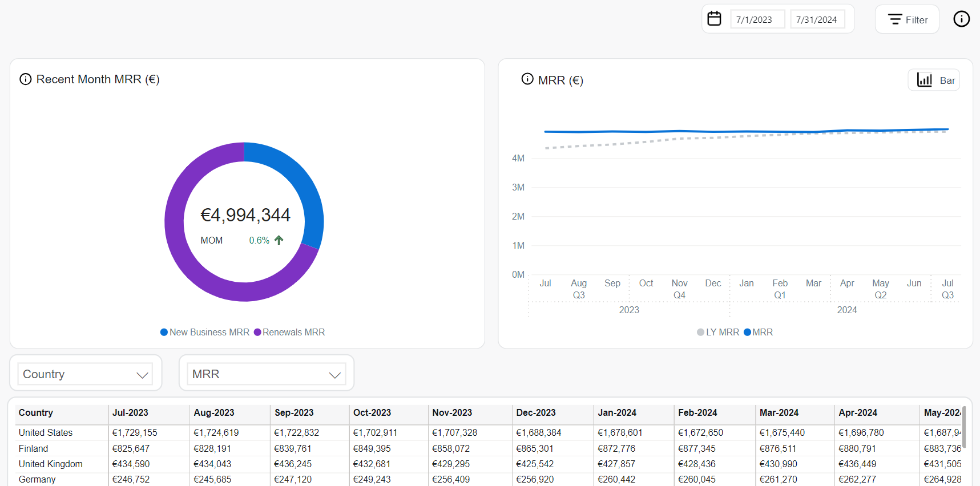The width and height of the screenshot is (980, 486).
Task: Show info icon beside MRR (€) chart title
Action: click(527, 79)
